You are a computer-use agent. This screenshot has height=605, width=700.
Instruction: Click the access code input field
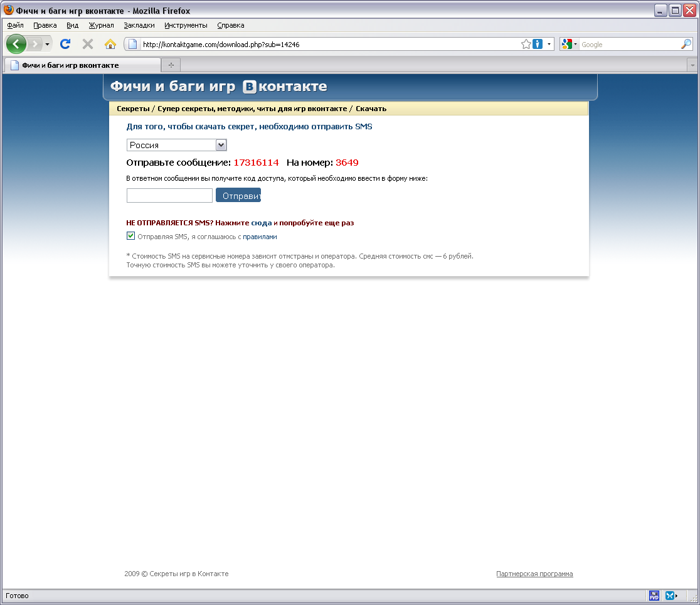(169, 195)
